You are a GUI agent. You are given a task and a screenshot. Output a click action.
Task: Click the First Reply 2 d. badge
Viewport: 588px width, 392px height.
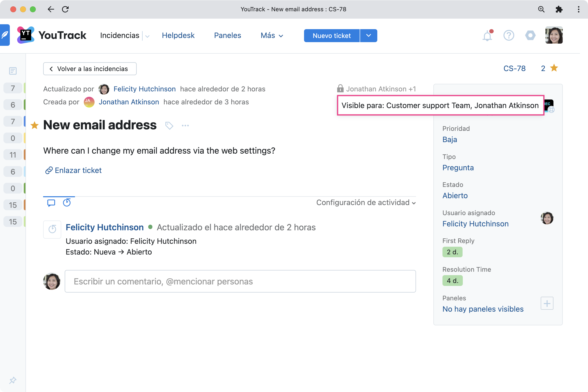click(x=452, y=252)
